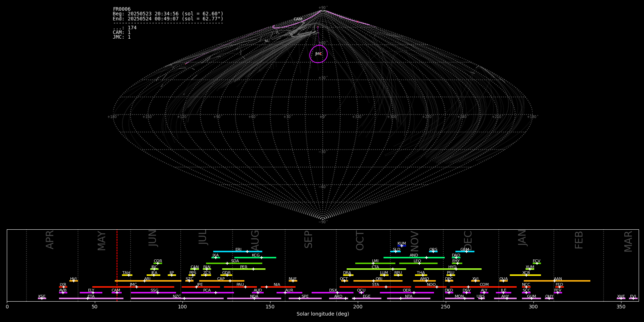Click the MAY month label

pos(102,241)
